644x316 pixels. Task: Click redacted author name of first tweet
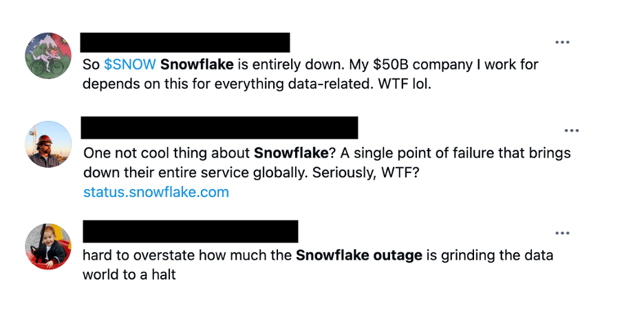[x=185, y=43]
